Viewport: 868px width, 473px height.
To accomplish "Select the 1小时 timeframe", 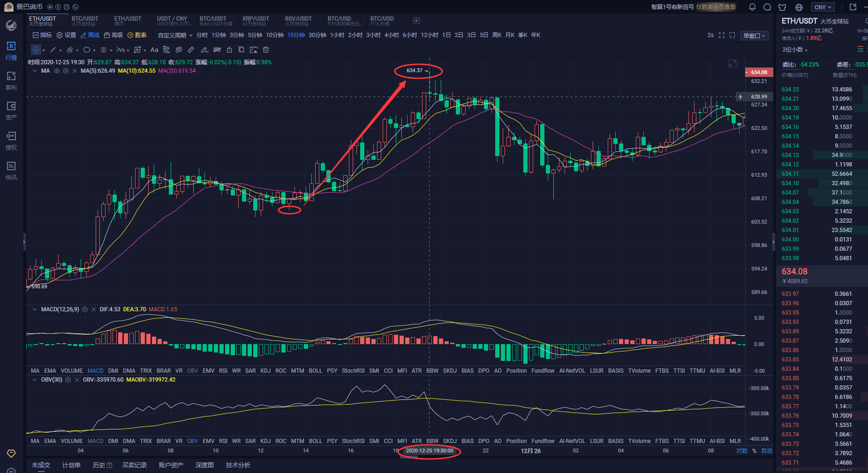I will tap(337, 35).
